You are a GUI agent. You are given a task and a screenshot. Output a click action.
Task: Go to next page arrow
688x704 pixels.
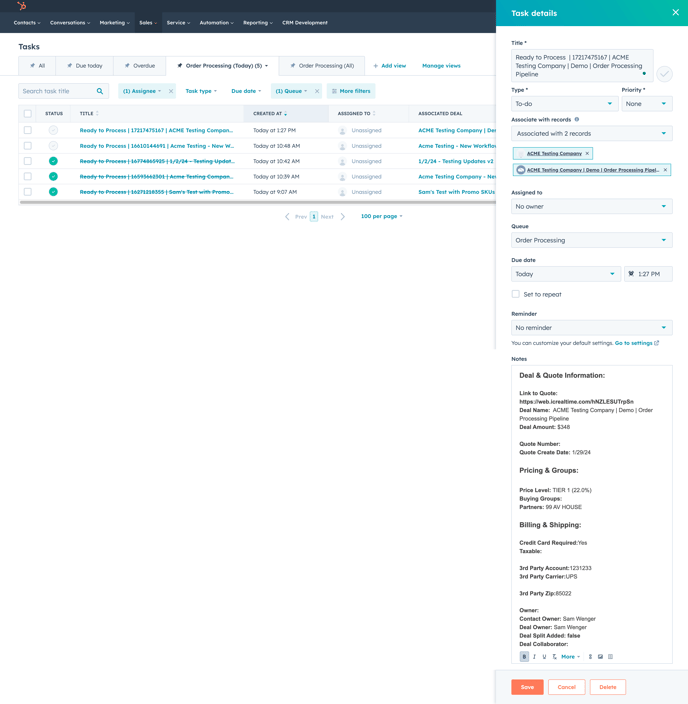tap(343, 216)
